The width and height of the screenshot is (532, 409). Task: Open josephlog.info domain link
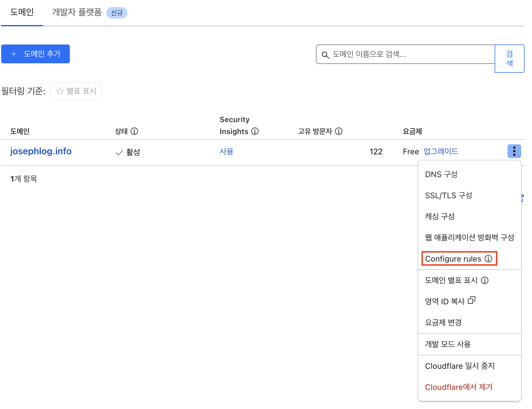[x=41, y=151]
